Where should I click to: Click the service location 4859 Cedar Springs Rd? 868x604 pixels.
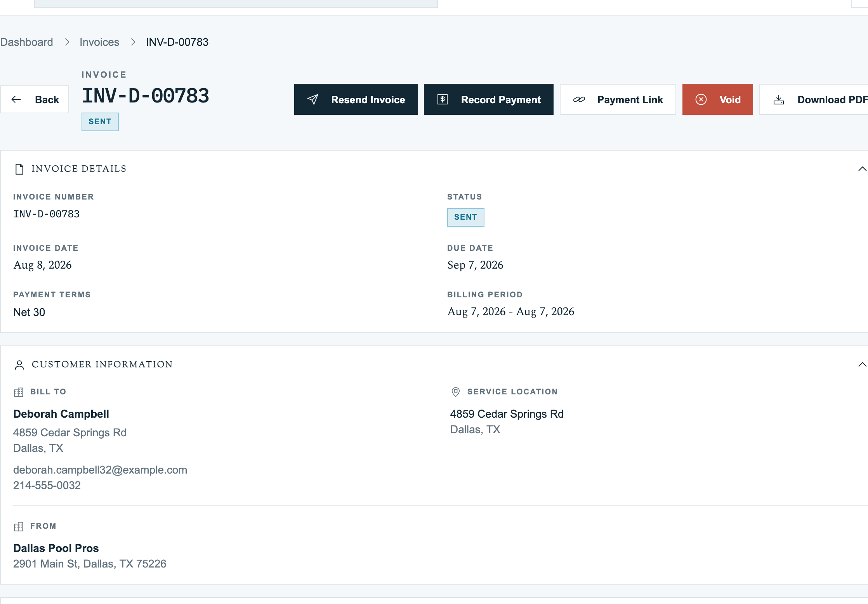click(507, 414)
